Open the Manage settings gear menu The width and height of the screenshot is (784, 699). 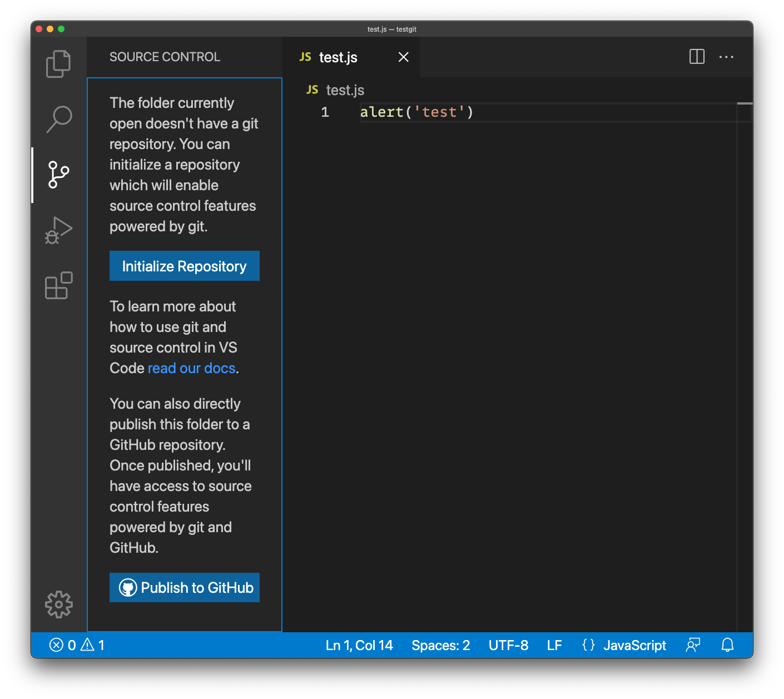[x=58, y=604]
